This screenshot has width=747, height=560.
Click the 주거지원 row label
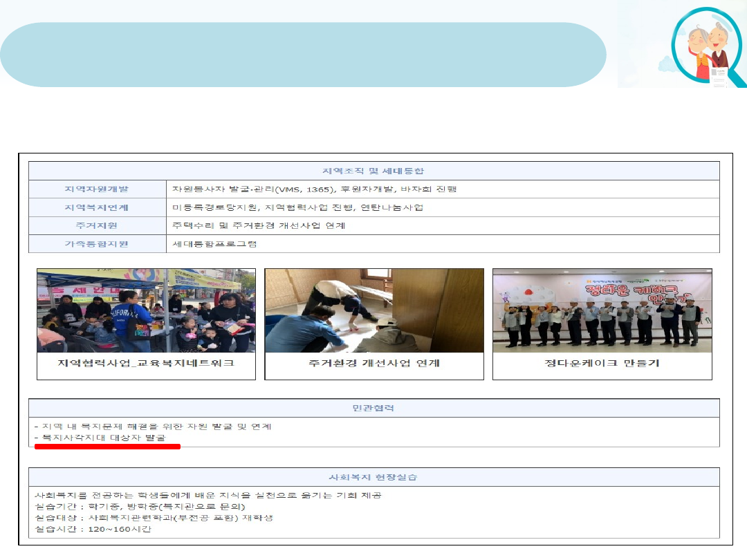[x=97, y=225]
